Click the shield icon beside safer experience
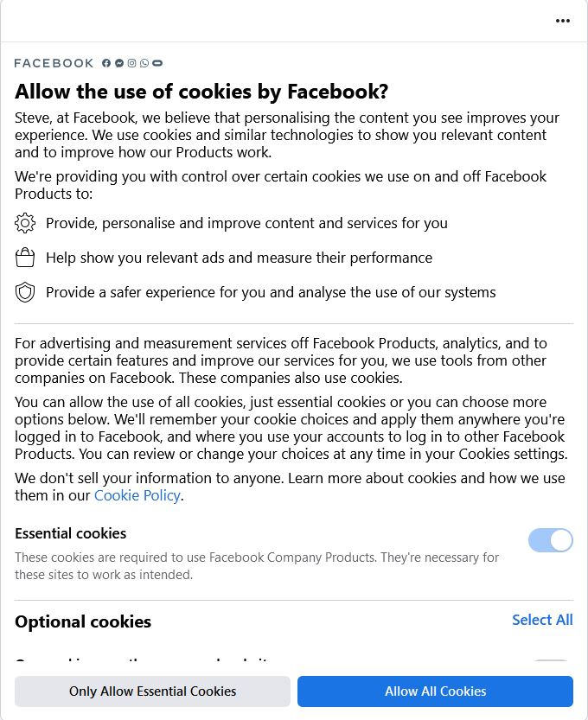The width and height of the screenshot is (588, 720). pos(25,292)
